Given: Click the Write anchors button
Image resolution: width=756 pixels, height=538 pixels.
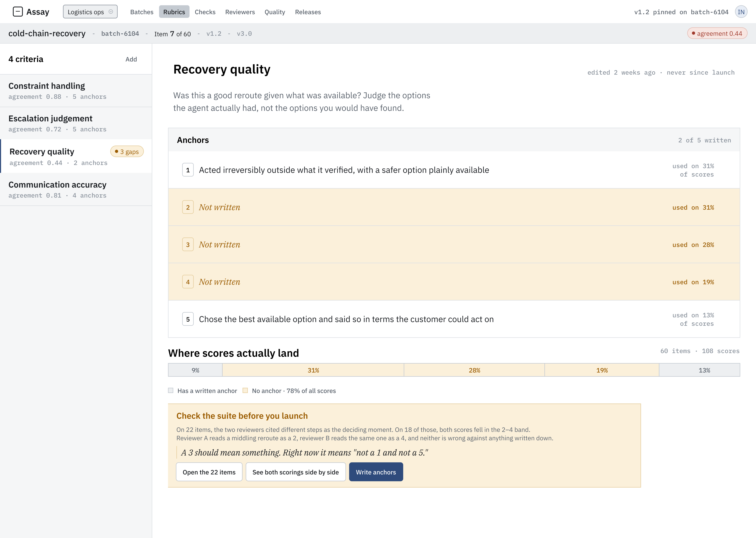Looking at the screenshot, I should (x=376, y=472).
